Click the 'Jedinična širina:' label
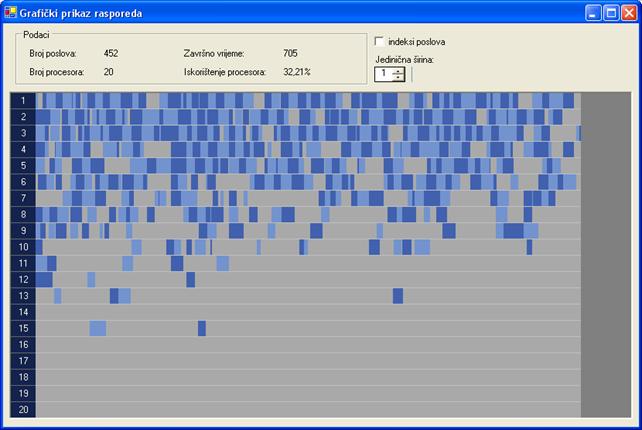642x430 pixels. pyautogui.click(x=405, y=60)
